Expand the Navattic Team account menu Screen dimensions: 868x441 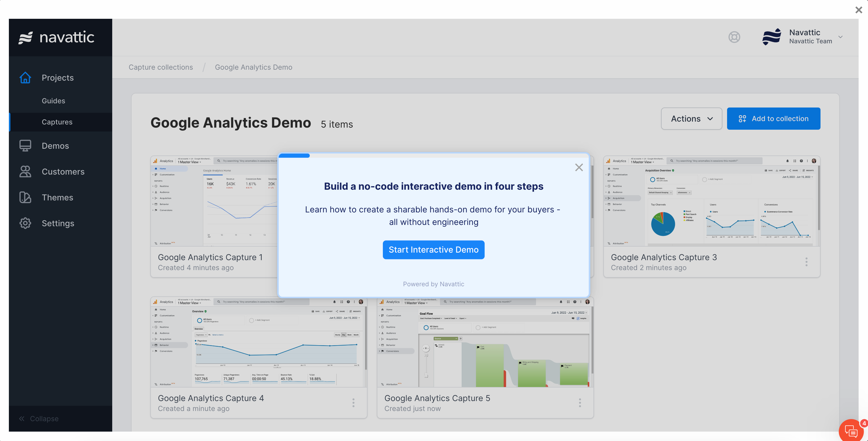tap(840, 37)
